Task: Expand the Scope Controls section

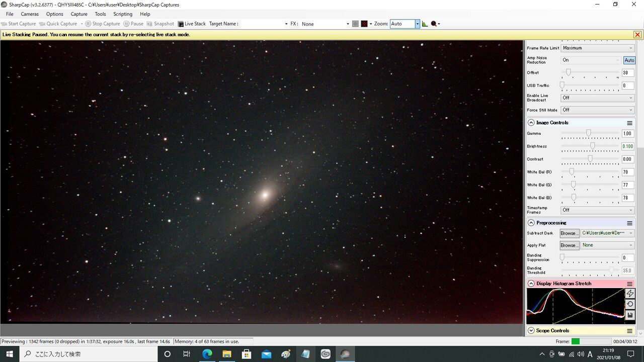Action: (531, 330)
